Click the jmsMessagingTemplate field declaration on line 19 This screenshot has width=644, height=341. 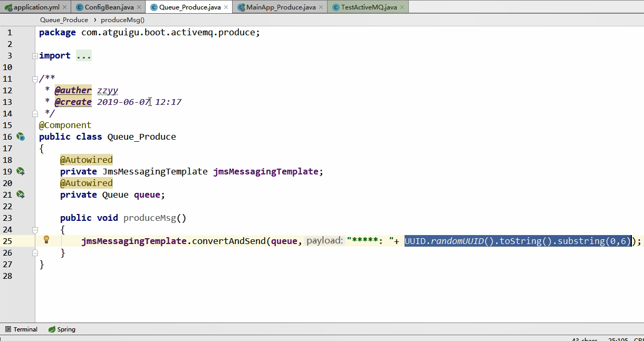[266, 172]
